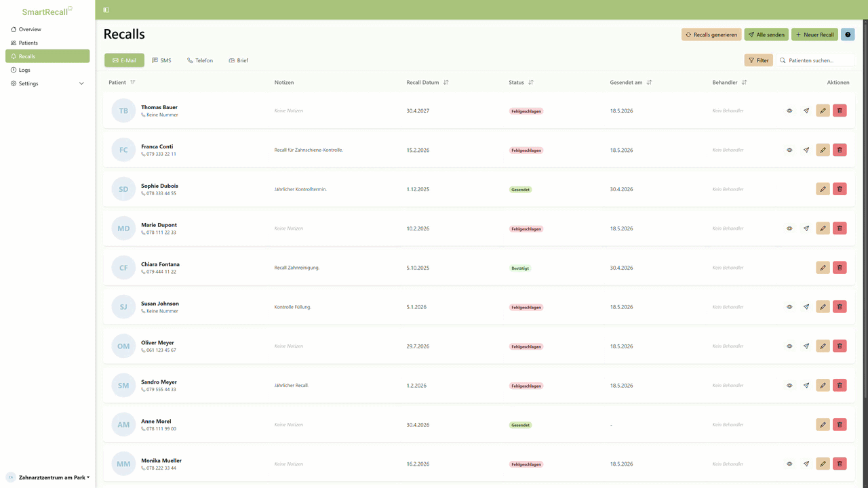Select the Brief tab
This screenshot has width=868, height=488.
(238, 60)
